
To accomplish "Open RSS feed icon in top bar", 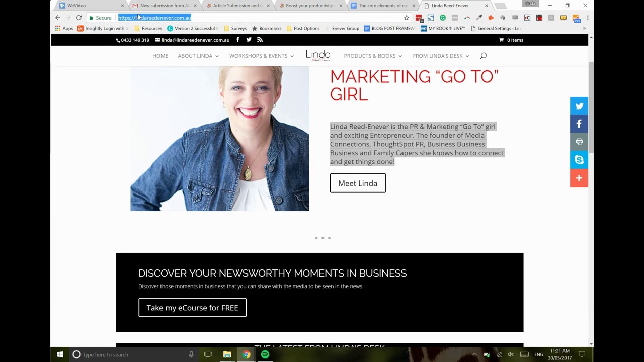I will 260,40.
